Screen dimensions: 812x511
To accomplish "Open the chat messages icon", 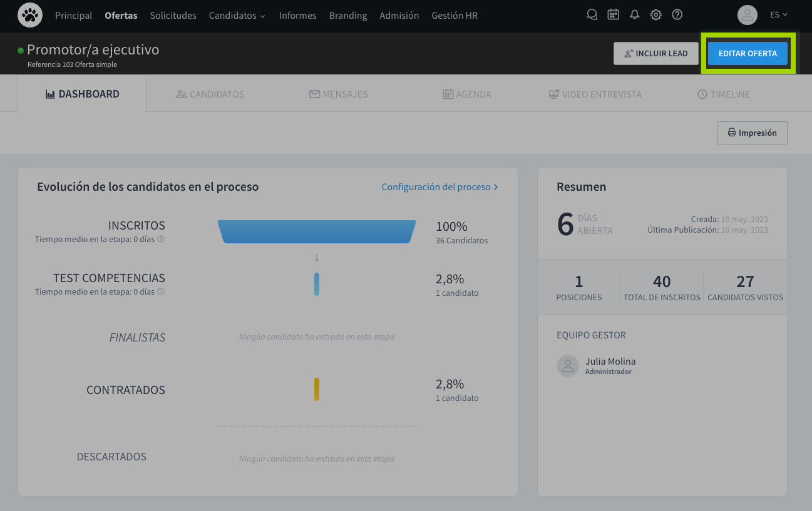I will [x=592, y=15].
